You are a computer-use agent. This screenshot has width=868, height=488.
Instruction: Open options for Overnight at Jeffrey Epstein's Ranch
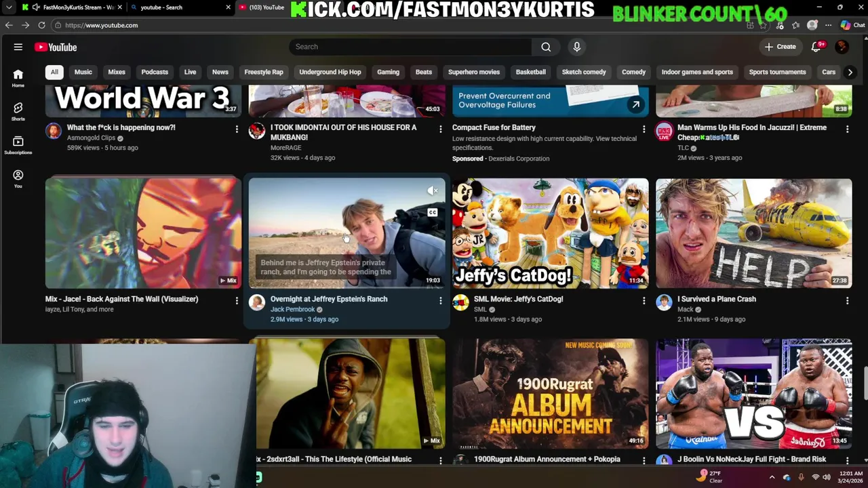440,300
